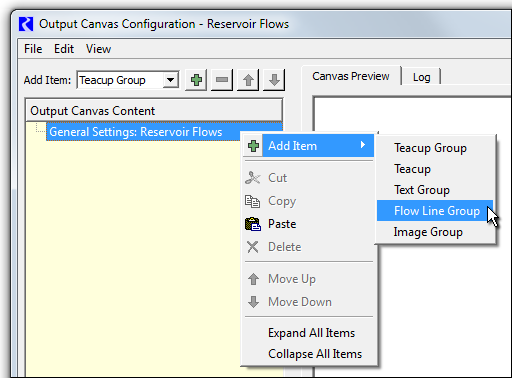Click the RiverWare app icon in title bar

(x=26, y=24)
